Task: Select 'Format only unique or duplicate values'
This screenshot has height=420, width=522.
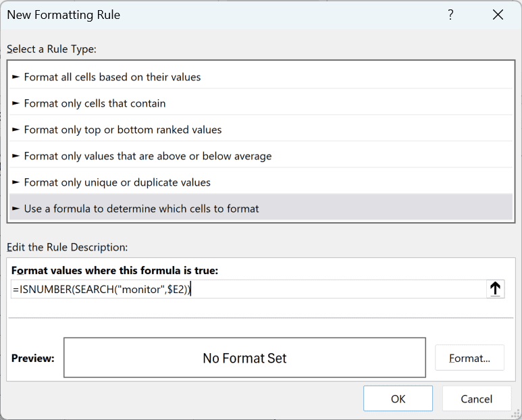Action: pyautogui.click(x=261, y=182)
